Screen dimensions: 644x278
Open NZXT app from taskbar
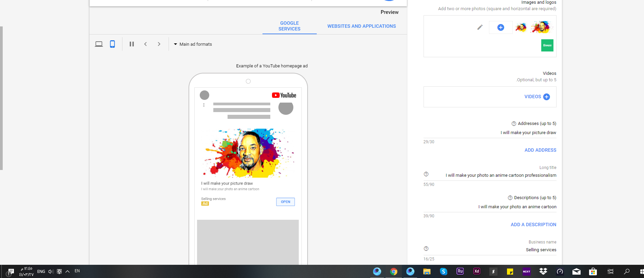pyautogui.click(x=526, y=272)
